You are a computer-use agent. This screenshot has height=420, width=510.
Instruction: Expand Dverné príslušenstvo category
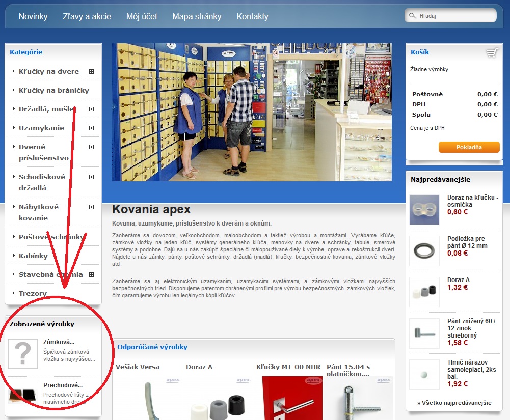point(91,147)
